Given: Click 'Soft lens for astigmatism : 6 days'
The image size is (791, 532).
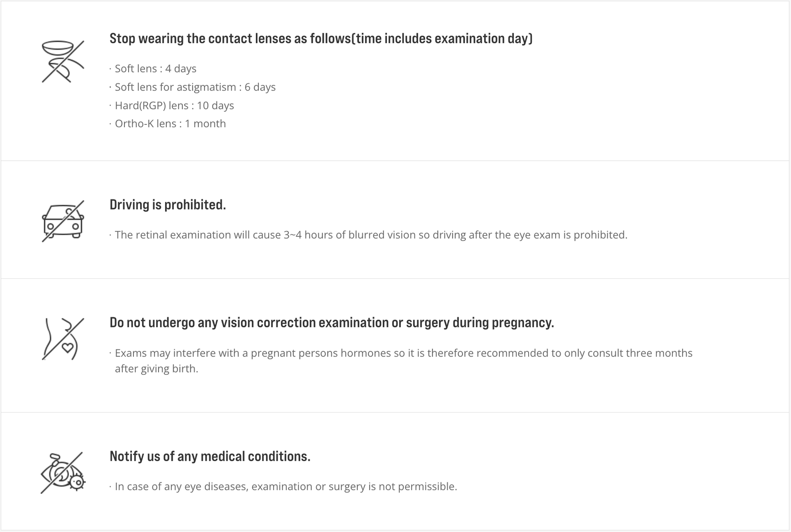Looking at the screenshot, I should tap(195, 87).
